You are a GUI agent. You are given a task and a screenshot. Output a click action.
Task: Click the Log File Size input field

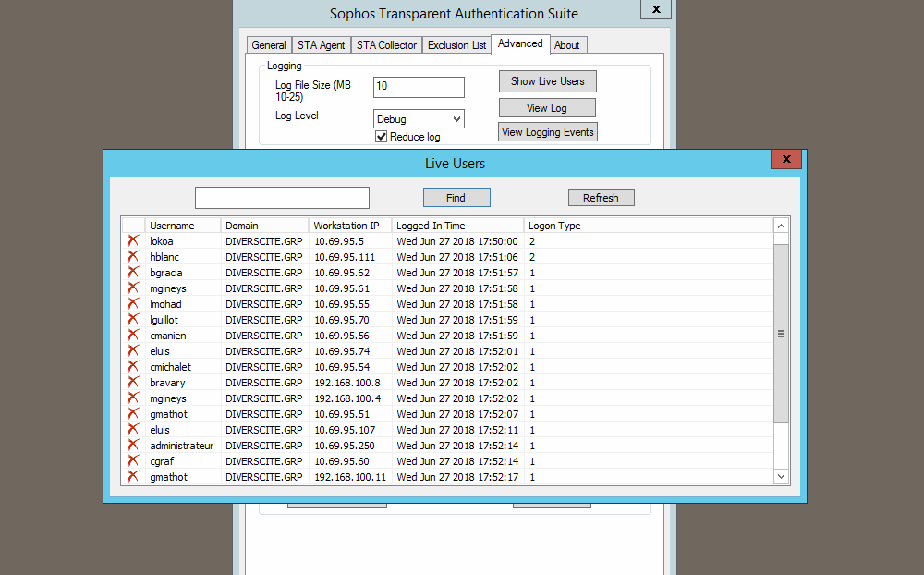click(419, 87)
